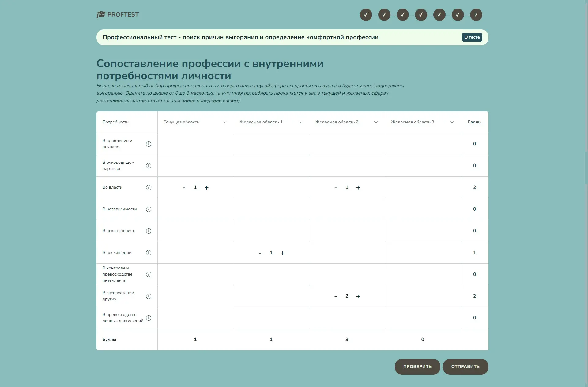Image resolution: width=588 pixels, height=387 pixels.
Task: Open the 'О тесте' info button
Action: [472, 37]
